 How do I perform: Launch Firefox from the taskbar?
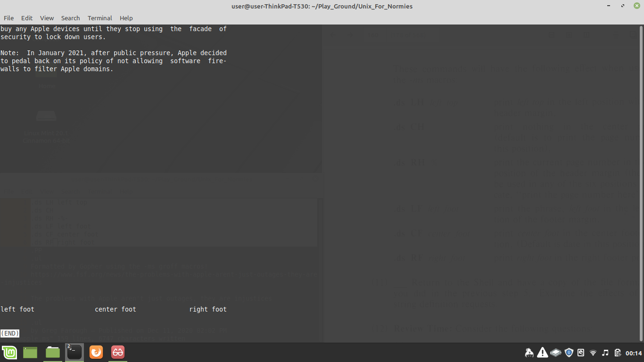click(96, 352)
